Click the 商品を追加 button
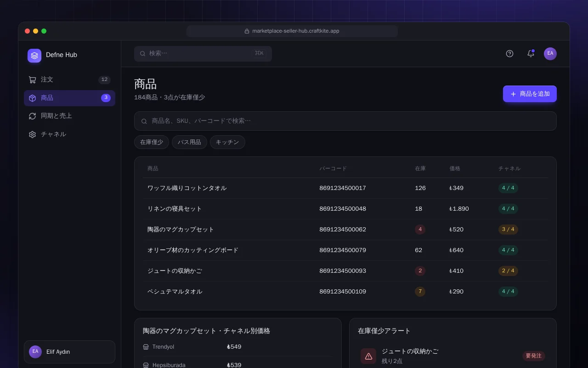This screenshot has width=588, height=368. (530, 94)
